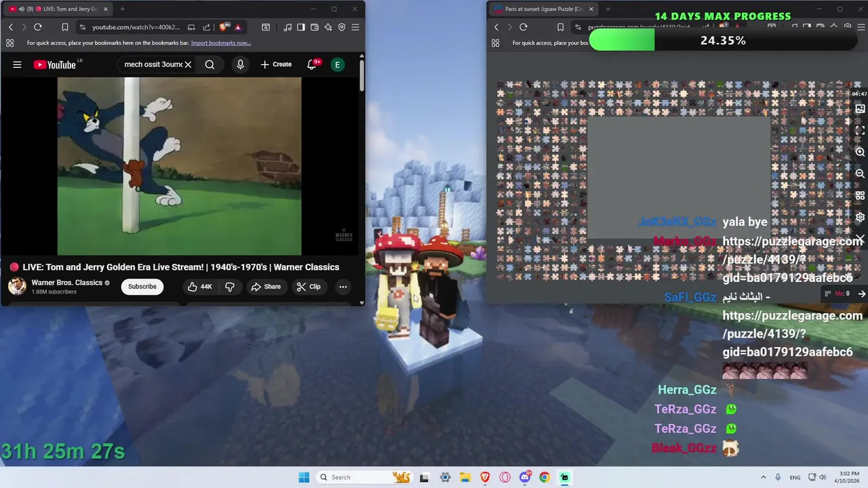Click the YouTube page scrollbar
The image size is (868, 488).
coord(361,76)
